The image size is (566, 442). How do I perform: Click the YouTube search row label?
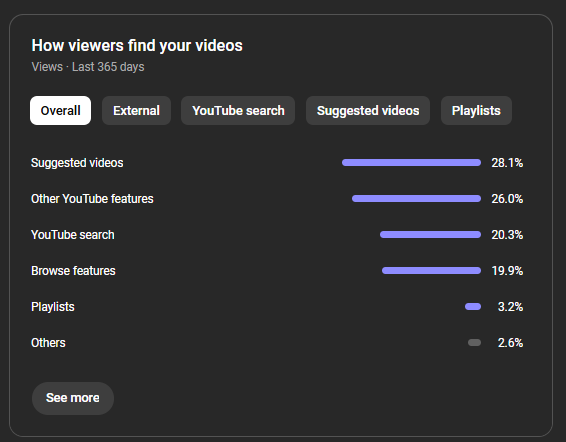73,235
